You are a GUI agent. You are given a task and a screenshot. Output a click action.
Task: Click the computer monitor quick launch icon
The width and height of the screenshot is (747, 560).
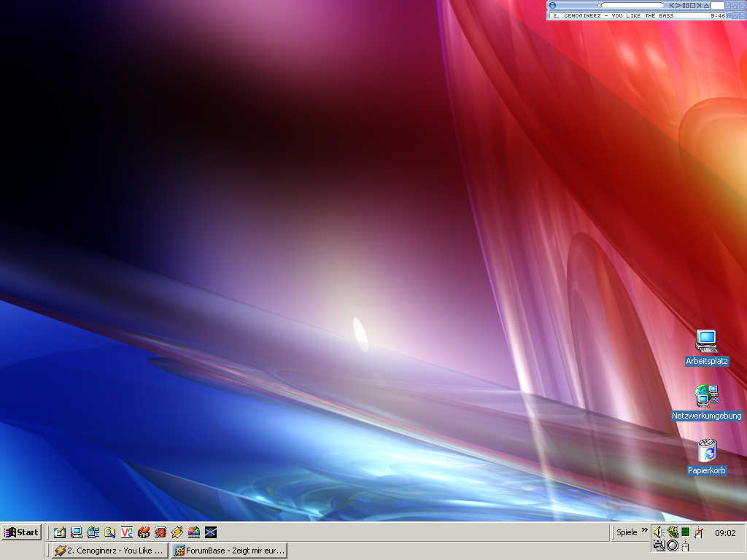pyautogui.click(x=76, y=532)
